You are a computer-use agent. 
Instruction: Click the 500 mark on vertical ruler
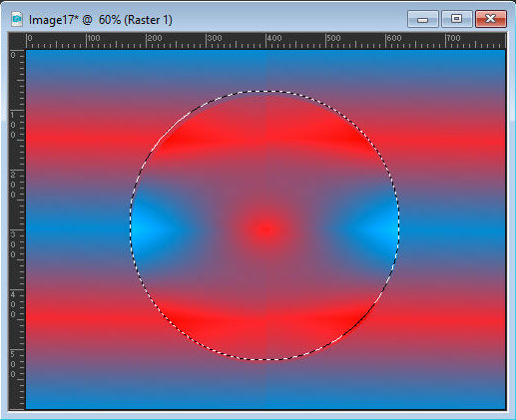point(13,364)
